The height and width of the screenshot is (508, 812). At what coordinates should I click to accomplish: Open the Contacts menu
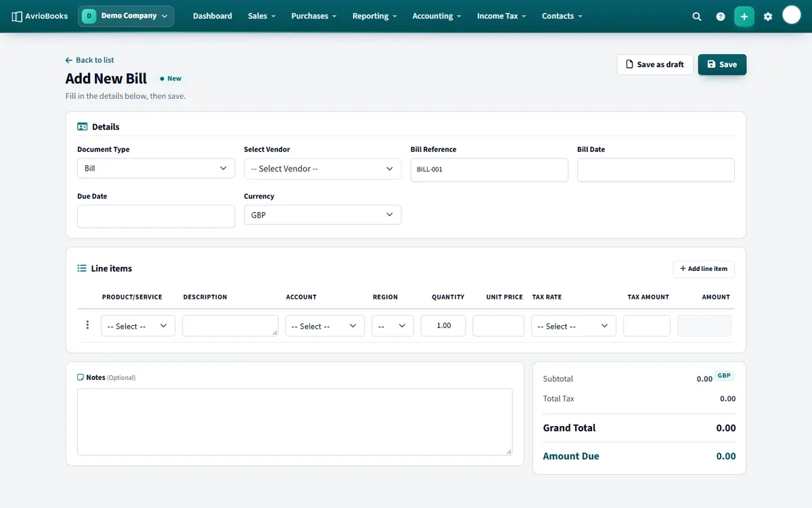tap(562, 16)
